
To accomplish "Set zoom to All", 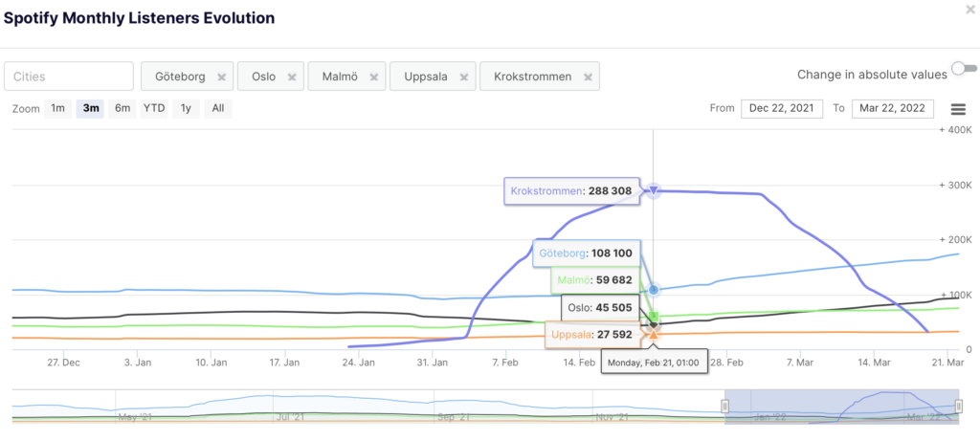I will click(x=217, y=108).
